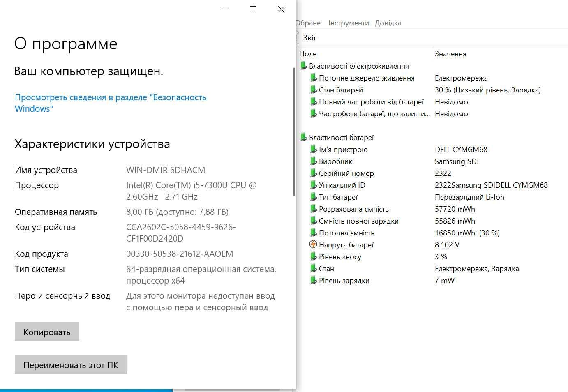Click the WIN-DMIRI6DHACM device name
The height and width of the screenshot is (392, 568).
(x=166, y=170)
